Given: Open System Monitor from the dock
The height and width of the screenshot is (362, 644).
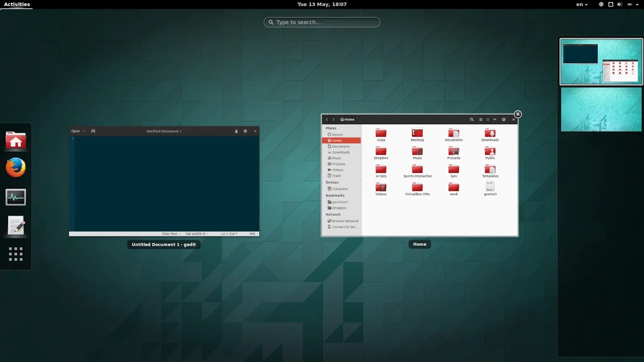Looking at the screenshot, I should [x=15, y=197].
